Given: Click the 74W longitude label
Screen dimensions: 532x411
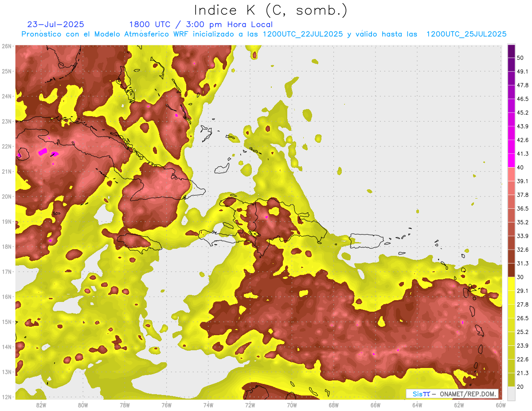Looking at the screenshot, I should [x=208, y=405].
